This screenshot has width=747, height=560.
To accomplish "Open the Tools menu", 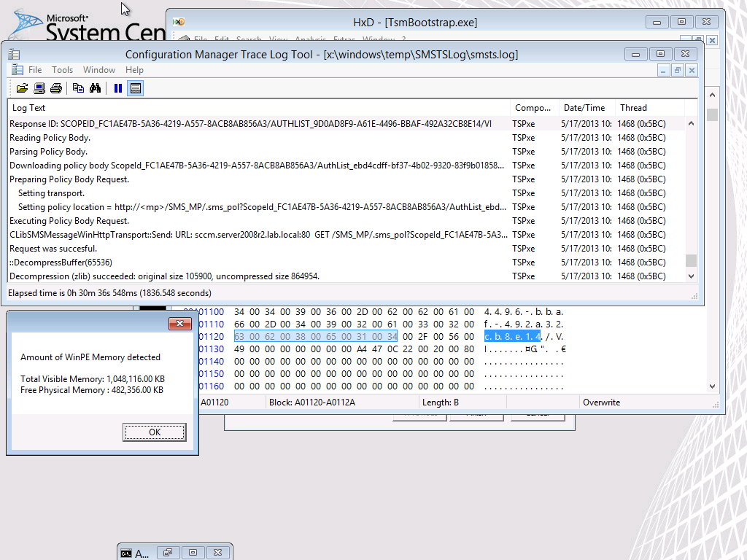I will pyautogui.click(x=63, y=70).
